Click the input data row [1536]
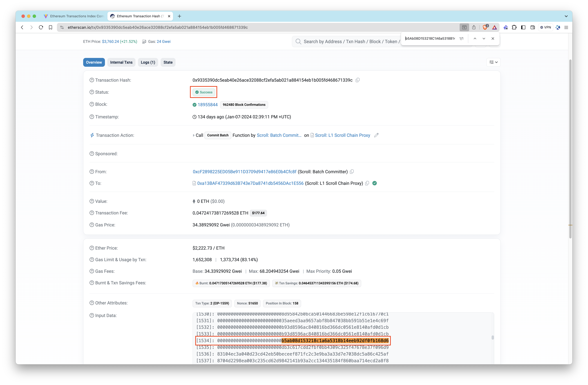The width and height of the screenshot is (588, 385). (x=292, y=354)
